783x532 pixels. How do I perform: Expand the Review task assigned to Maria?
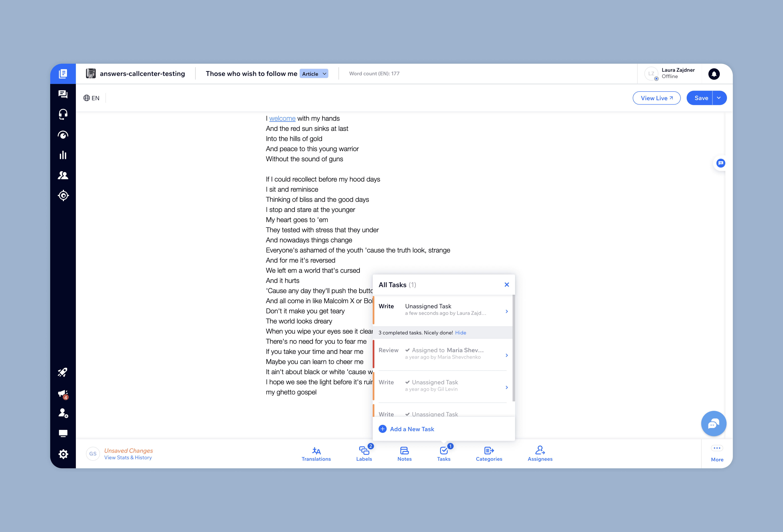coord(506,355)
